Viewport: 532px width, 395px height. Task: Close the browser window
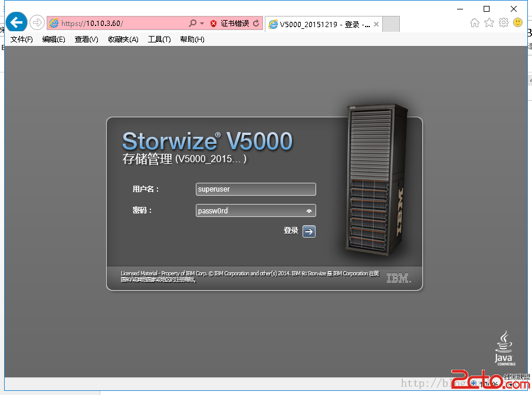[x=514, y=9]
